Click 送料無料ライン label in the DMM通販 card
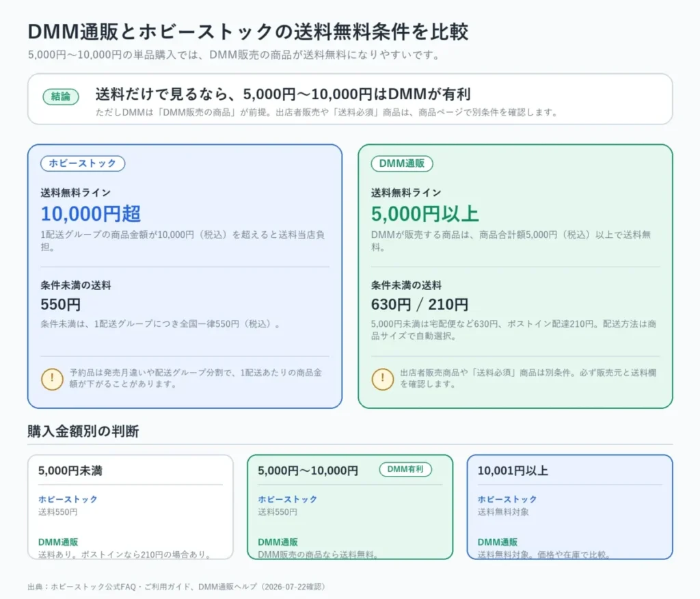Viewport: 700px width, 599px height. point(406,193)
